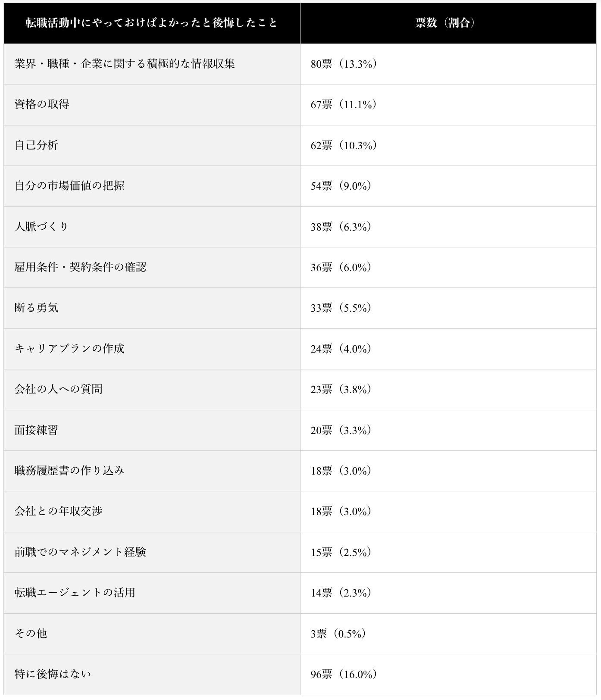This screenshot has height=700, width=601.
Task: Click the 転職エージェントの活用 cell
Action: [75, 593]
